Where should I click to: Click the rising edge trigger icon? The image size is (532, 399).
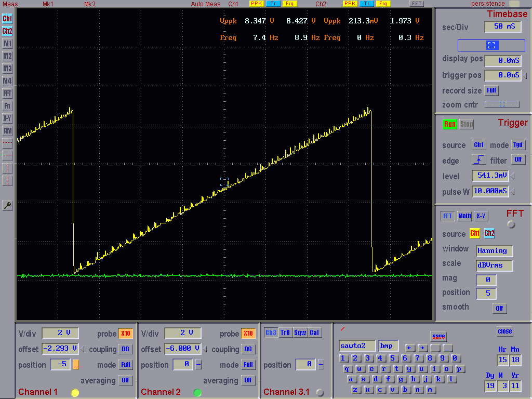(x=478, y=160)
